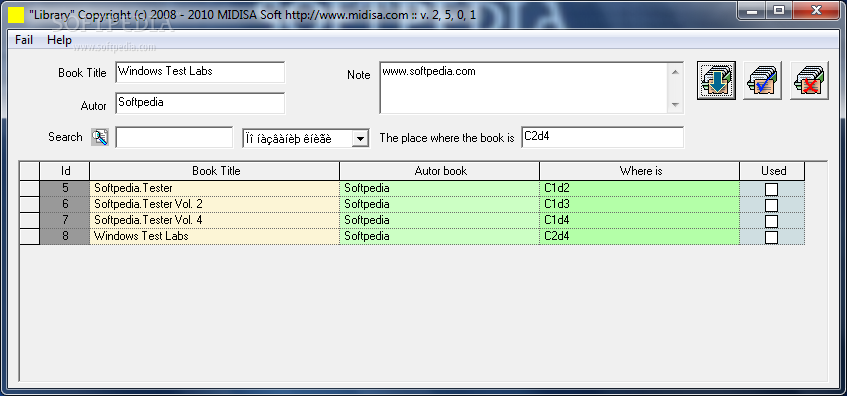Click Id cell 5

pyautogui.click(x=65, y=188)
